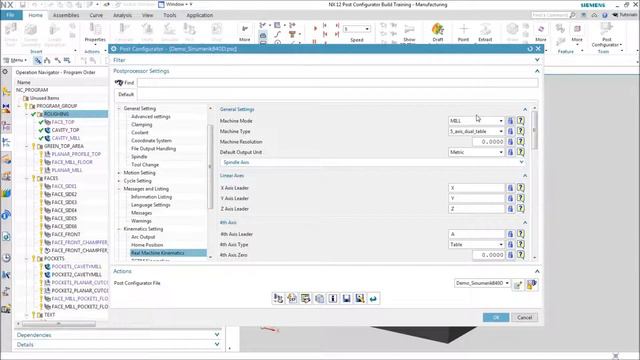
Task: Click the blue return arrow in Actions toolbar
Action: pyautogui.click(x=373, y=299)
